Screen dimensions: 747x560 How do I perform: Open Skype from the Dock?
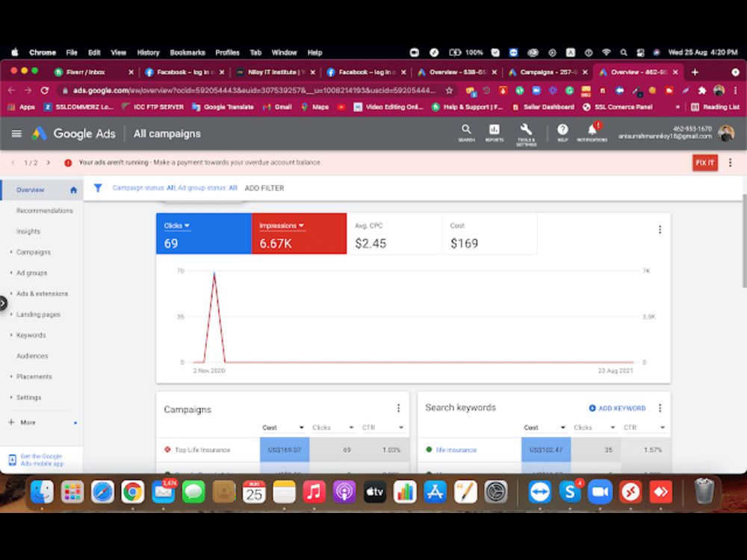point(570,492)
